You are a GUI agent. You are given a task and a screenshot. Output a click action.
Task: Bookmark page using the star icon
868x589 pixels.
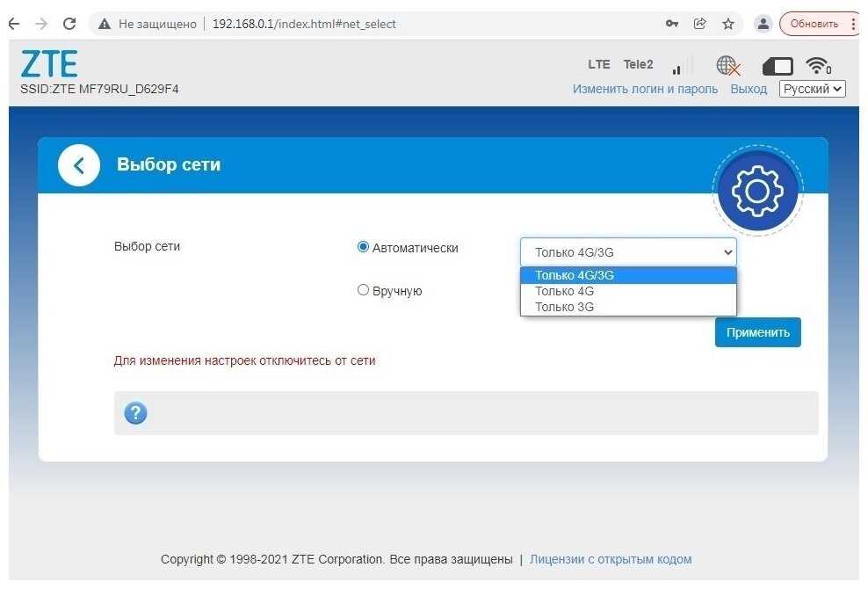click(x=728, y=24)
